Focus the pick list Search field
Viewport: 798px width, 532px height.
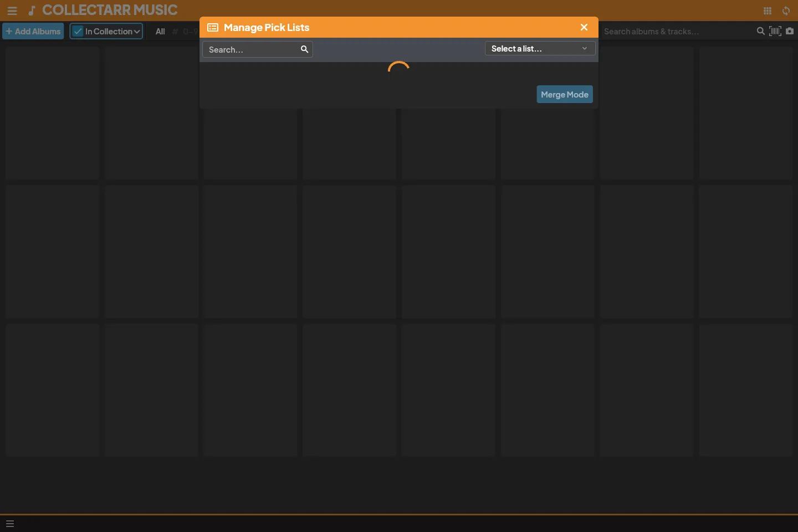258,49
